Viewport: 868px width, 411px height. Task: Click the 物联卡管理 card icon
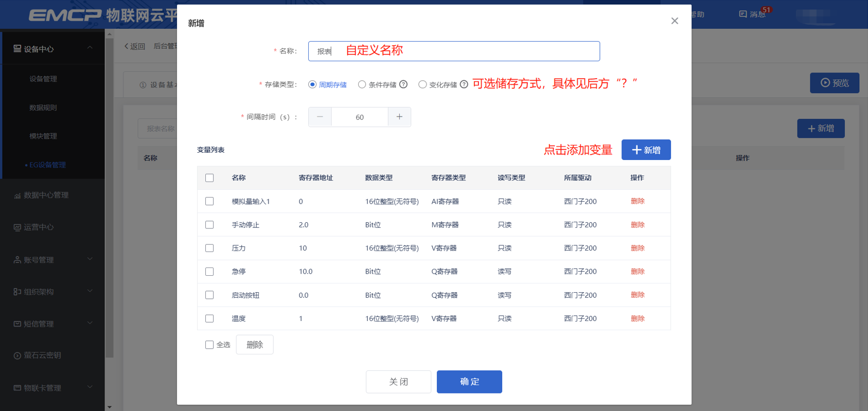point(17,387)
